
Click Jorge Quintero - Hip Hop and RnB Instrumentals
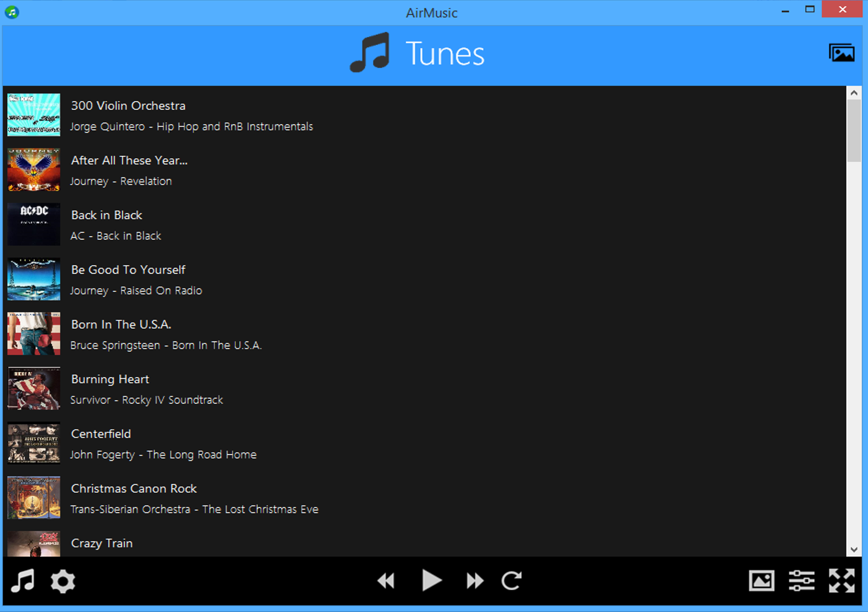point(192,127)
